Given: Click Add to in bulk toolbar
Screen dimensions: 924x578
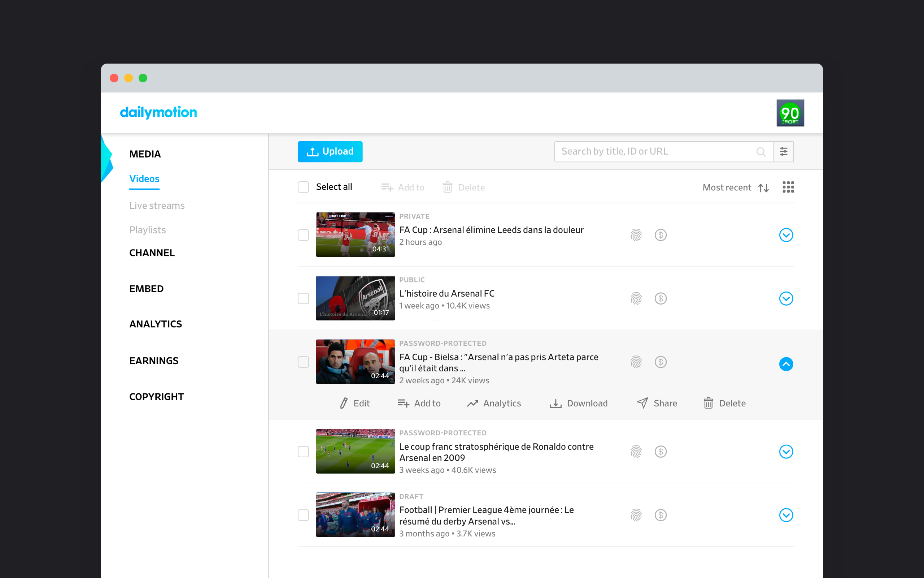Looking at the screenshot, I should [x=403, y=187].
